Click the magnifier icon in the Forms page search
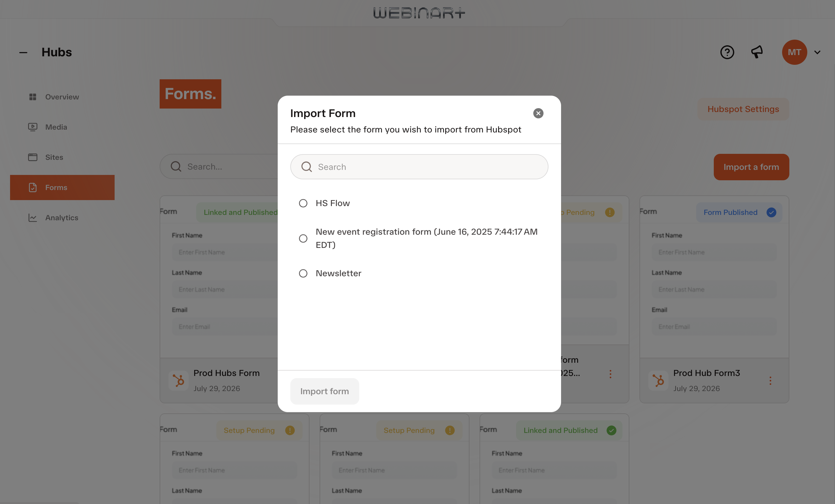 click(176, 167)
